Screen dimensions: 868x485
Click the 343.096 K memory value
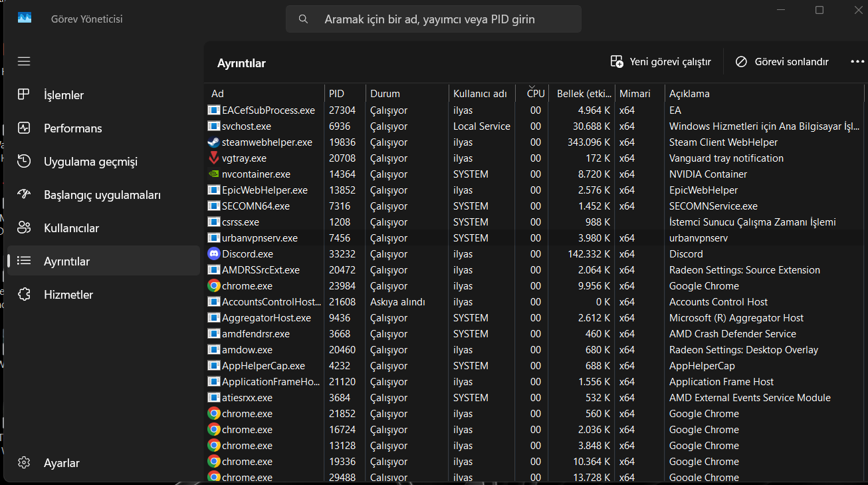point(588,142)
